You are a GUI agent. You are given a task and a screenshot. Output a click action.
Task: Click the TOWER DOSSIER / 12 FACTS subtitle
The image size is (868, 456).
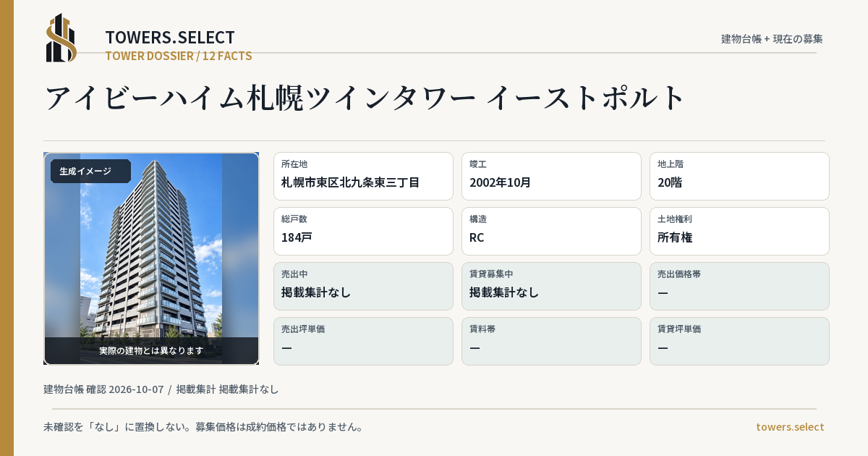[179, 56]
